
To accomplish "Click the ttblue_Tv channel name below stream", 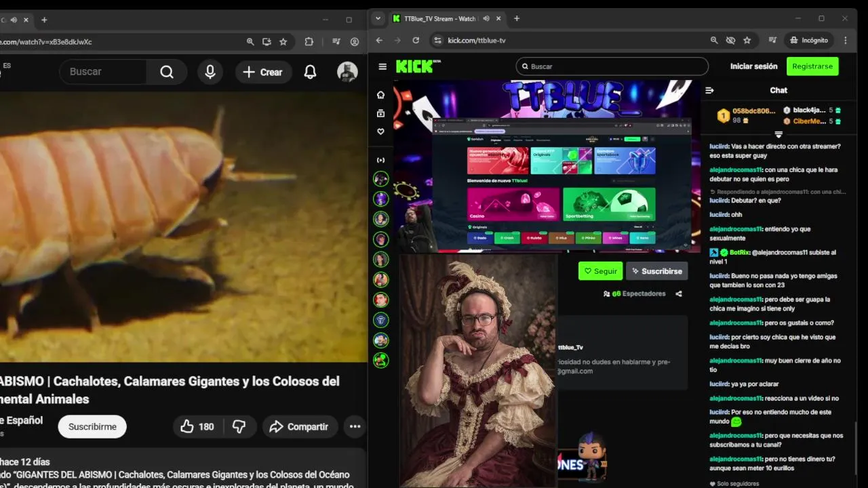I will coord(570,347).
